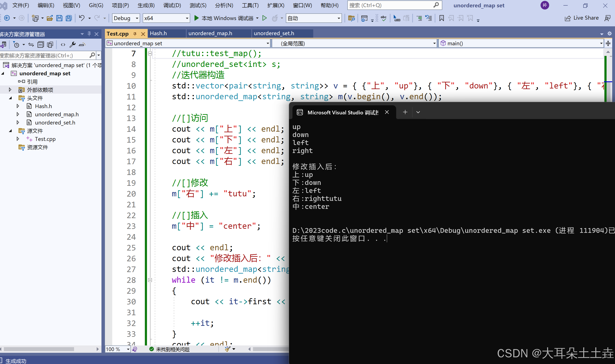Open file using the folder icon
The image size is (615, 364).
point(50,18)
